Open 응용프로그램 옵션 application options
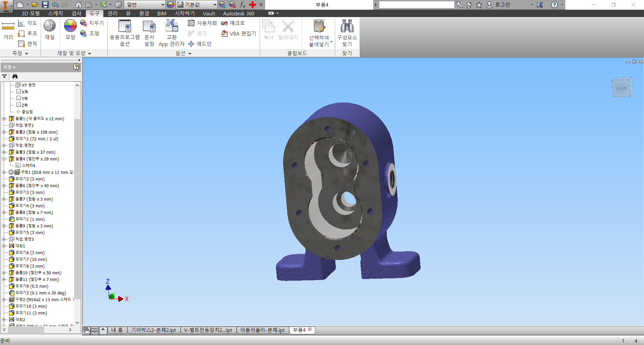The height and width of the screenshot is (345, 644). coord(124,33)
